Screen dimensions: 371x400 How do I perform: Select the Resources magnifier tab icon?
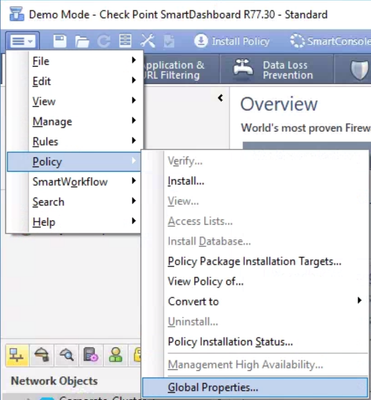(66, 355)
